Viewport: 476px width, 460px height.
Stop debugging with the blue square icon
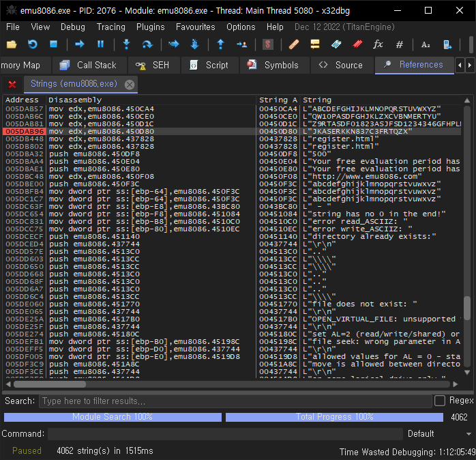pyautogui.click(x=53, y=44)
